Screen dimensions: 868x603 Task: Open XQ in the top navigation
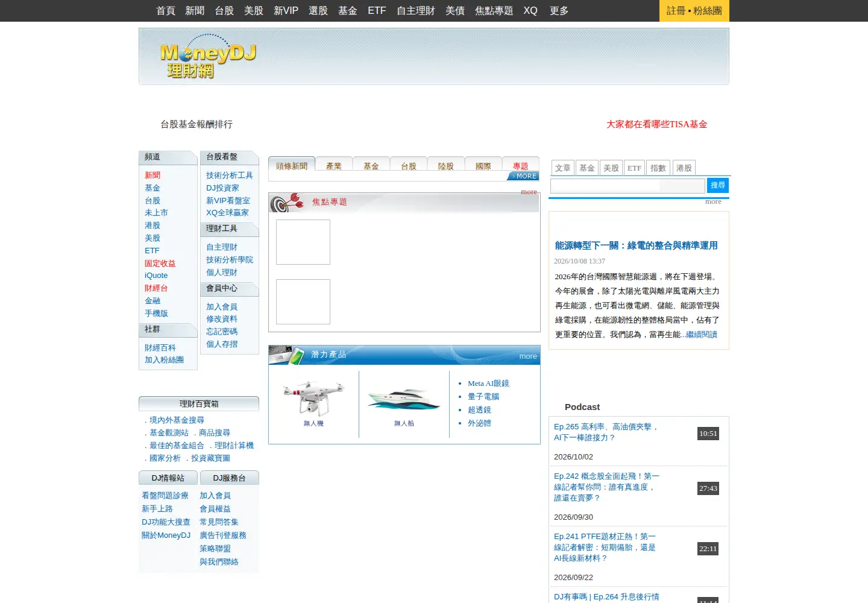(530, 11)
